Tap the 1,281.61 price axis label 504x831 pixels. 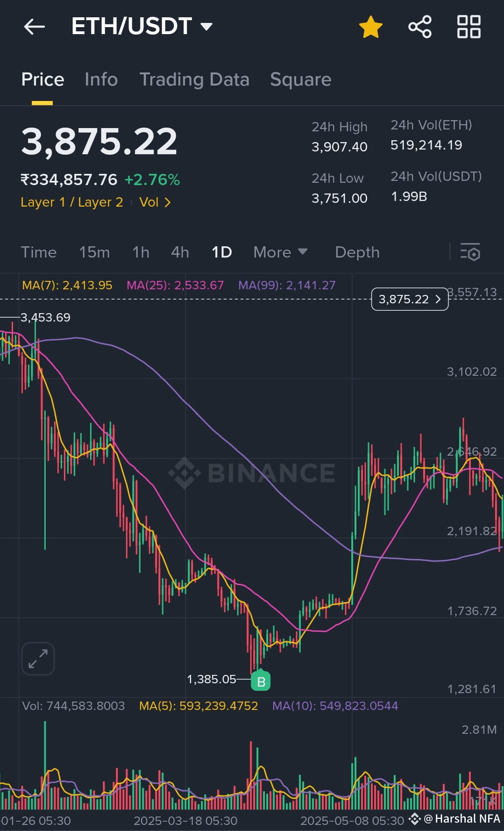point(472,689)
